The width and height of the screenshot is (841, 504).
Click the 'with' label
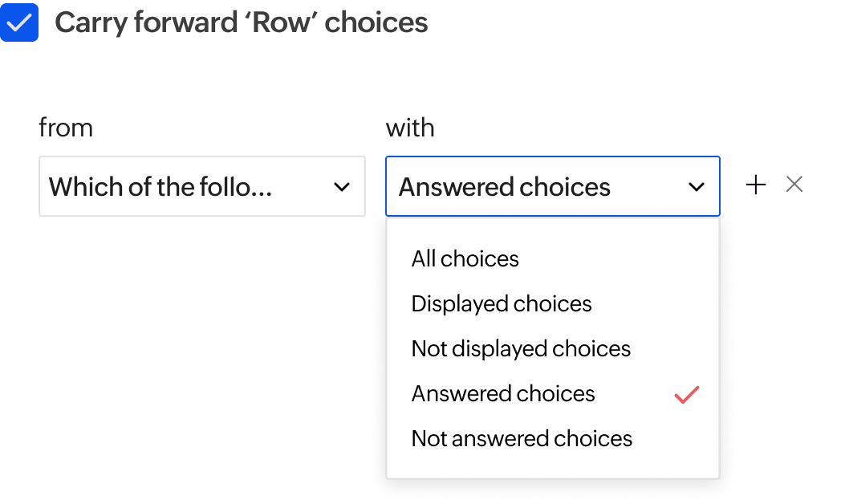coord(410,127)
